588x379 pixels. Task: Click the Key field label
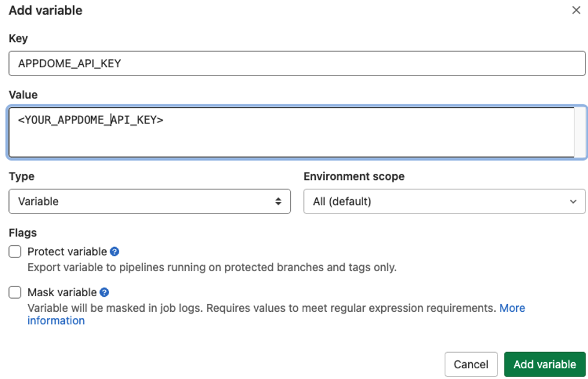click(16, 38)
